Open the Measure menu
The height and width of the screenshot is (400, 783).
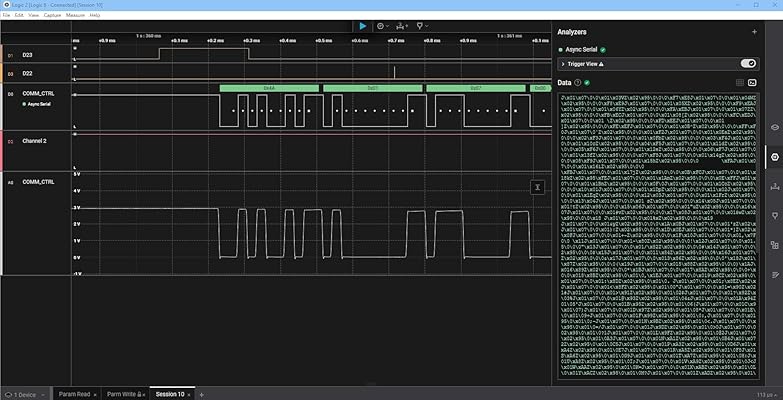click(x=75, y=16)
